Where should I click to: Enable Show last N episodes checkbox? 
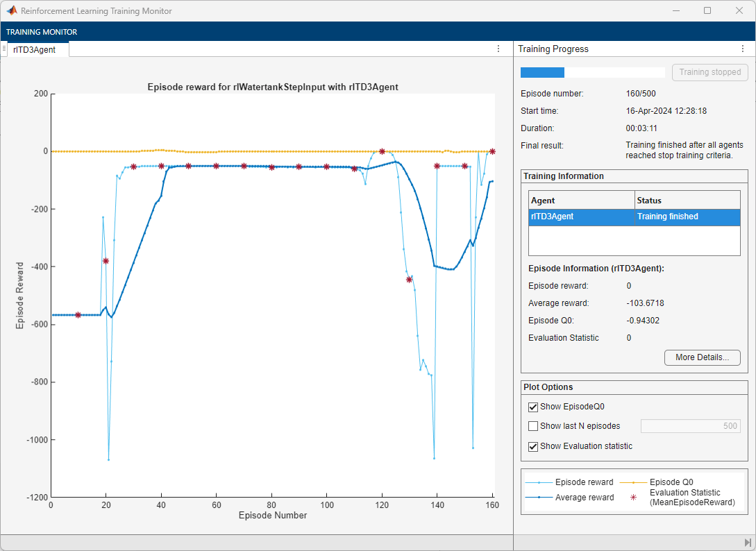point(533,426)
